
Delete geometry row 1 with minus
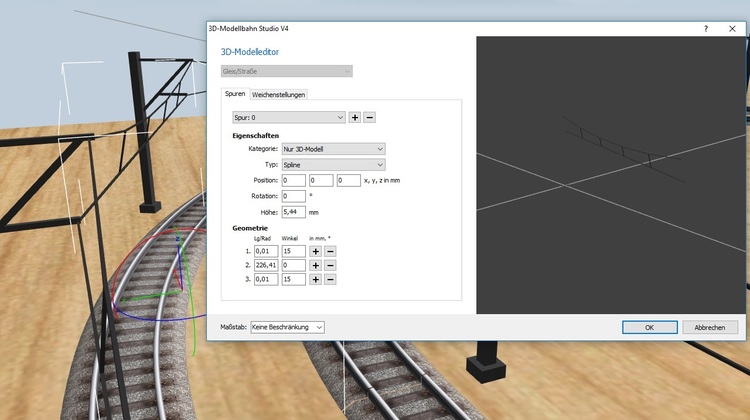pos(330,251)
